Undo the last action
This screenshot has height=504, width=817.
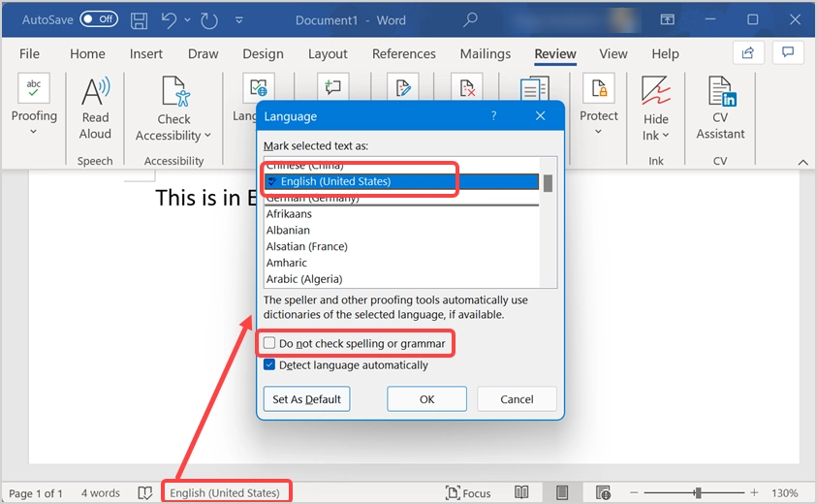pyautogui.click(x=169, y=20)
